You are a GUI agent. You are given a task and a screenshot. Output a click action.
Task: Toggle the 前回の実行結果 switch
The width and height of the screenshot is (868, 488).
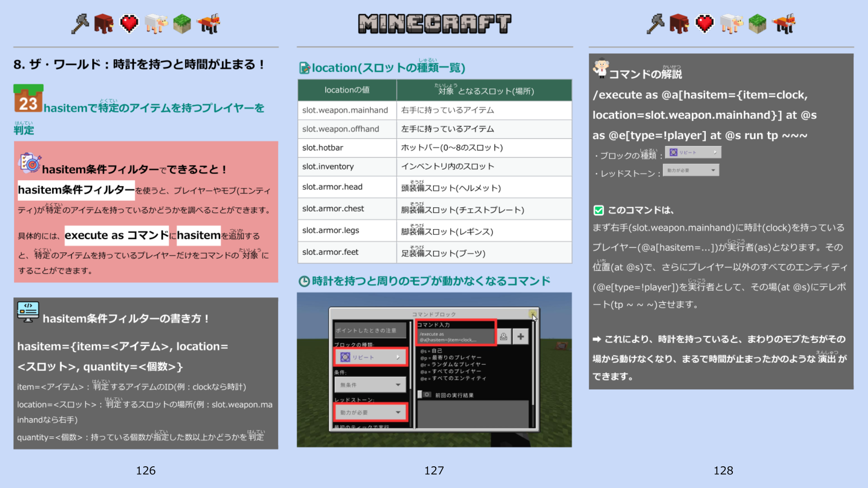tap(425, 395)
